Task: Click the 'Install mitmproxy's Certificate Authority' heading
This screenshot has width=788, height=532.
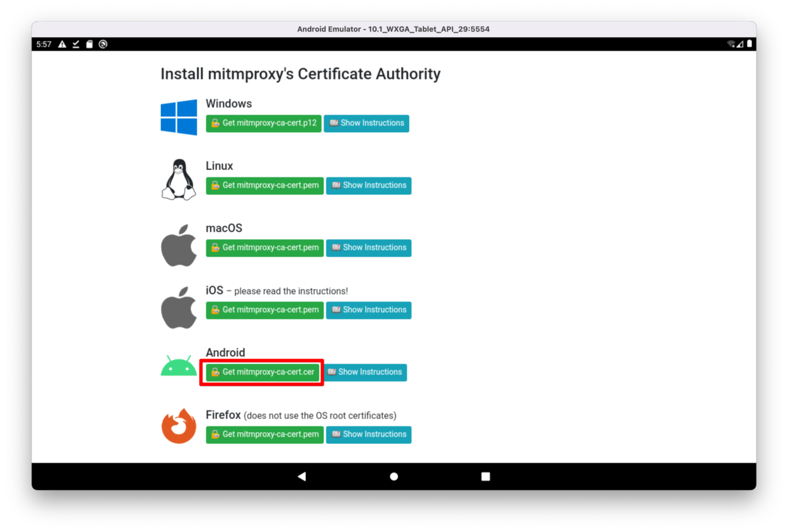Action: coord(301,74)
